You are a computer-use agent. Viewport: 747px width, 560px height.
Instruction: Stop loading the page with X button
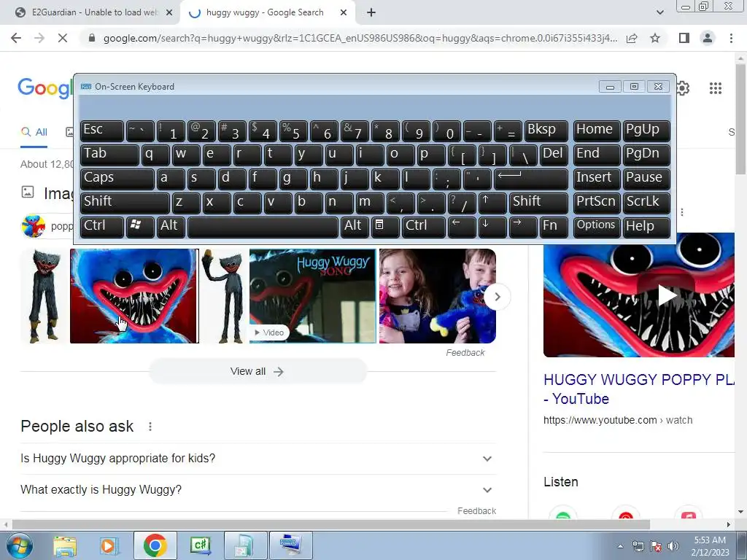pos(63,38)
